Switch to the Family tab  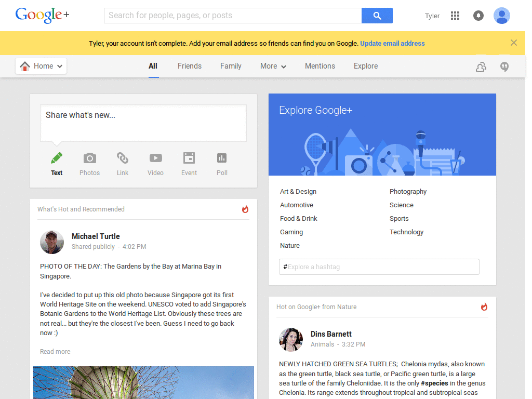(231, 66)
